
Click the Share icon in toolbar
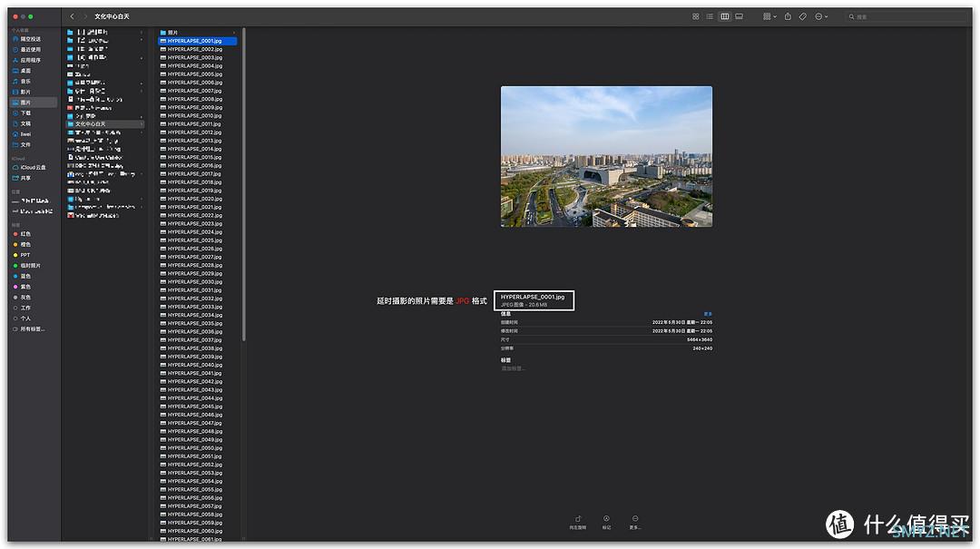(788, 16)
